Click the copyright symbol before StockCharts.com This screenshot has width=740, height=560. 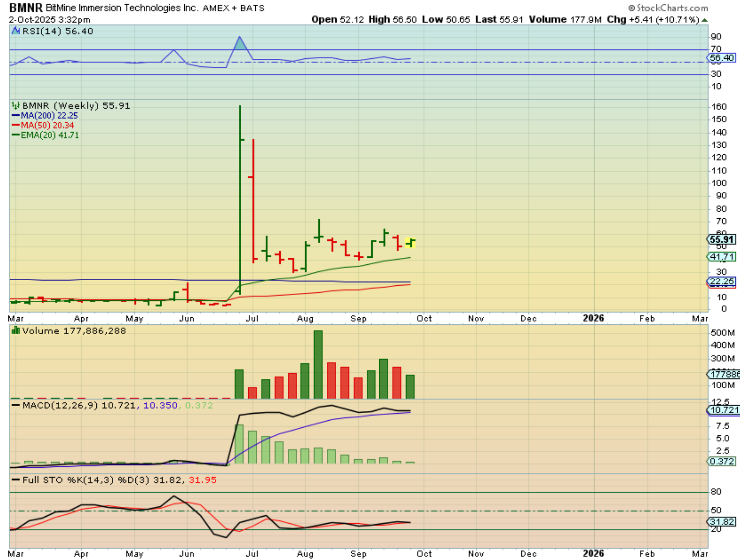631,8
